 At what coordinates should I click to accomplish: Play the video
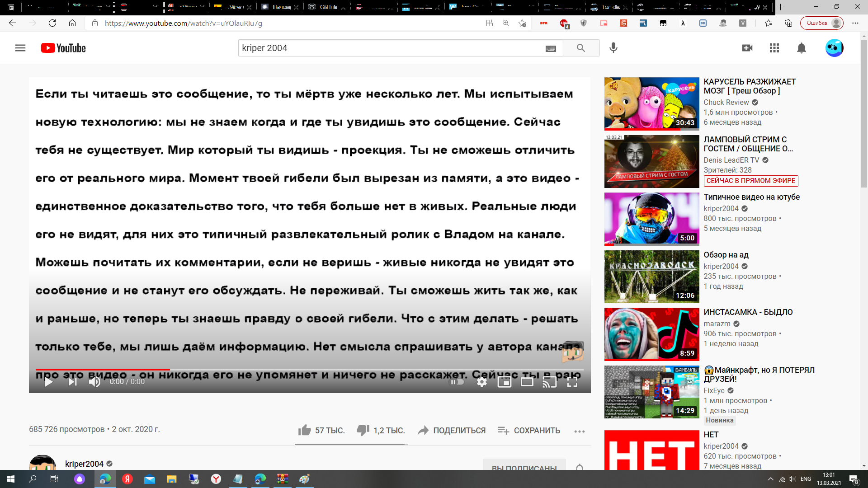(49, 382)
